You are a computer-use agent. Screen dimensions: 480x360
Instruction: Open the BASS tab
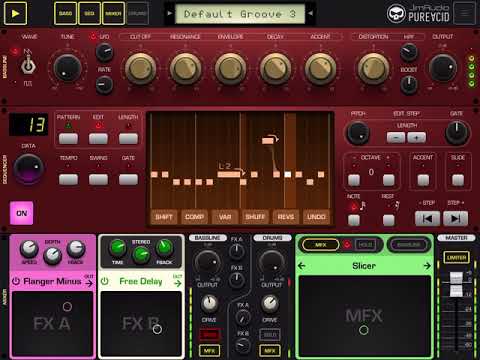(x=65, y=13)
